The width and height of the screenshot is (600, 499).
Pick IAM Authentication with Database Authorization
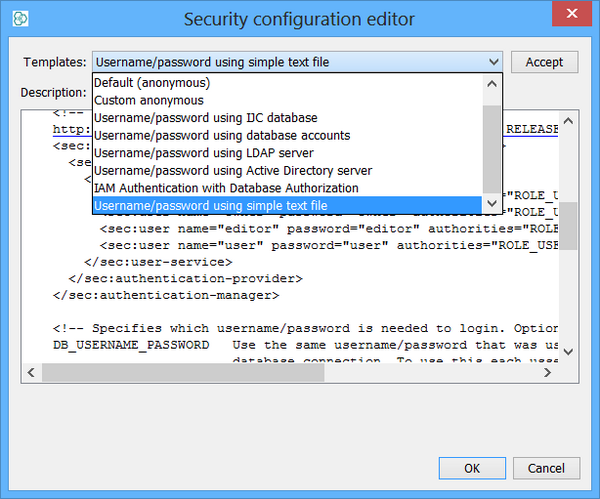coord(226,188)
